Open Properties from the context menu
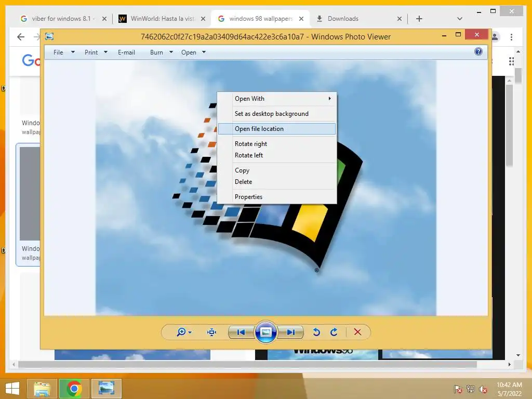The height and width of the screenshot is (399, 532). pos(277,197)
